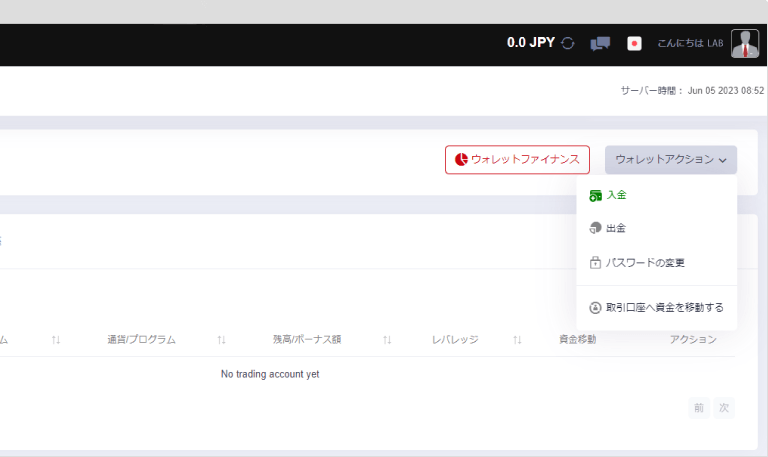Screen dimensions: 768x457
Task: Choose 取引口座へ資金を移動する menu entry
Action: point(656,308)
